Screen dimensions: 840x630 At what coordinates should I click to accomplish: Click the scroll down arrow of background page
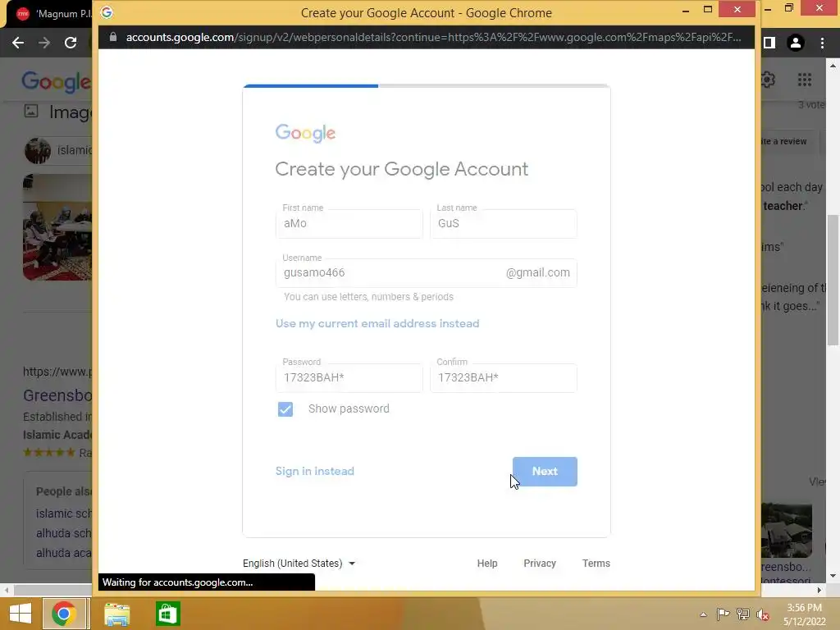tap(833, 577)
